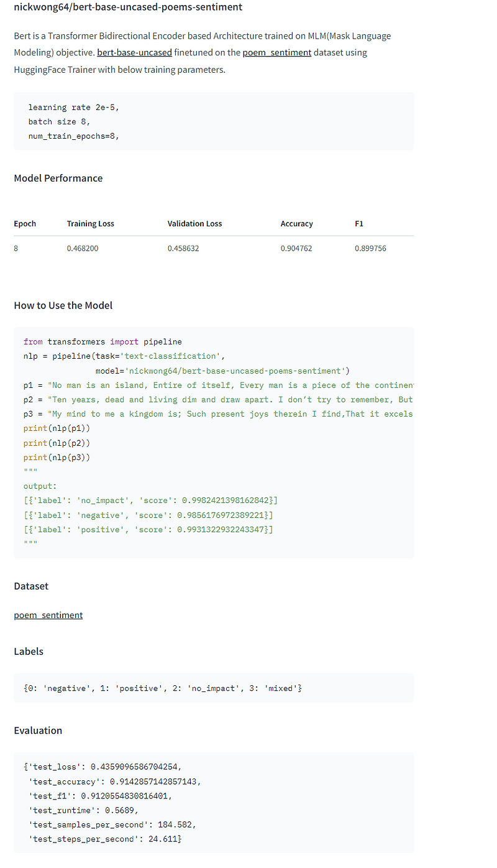Image resolution: width=497 pixels, height=868 pixels.
Task: Open the poem_sentiment dataset link in intro
Action: 276,52
